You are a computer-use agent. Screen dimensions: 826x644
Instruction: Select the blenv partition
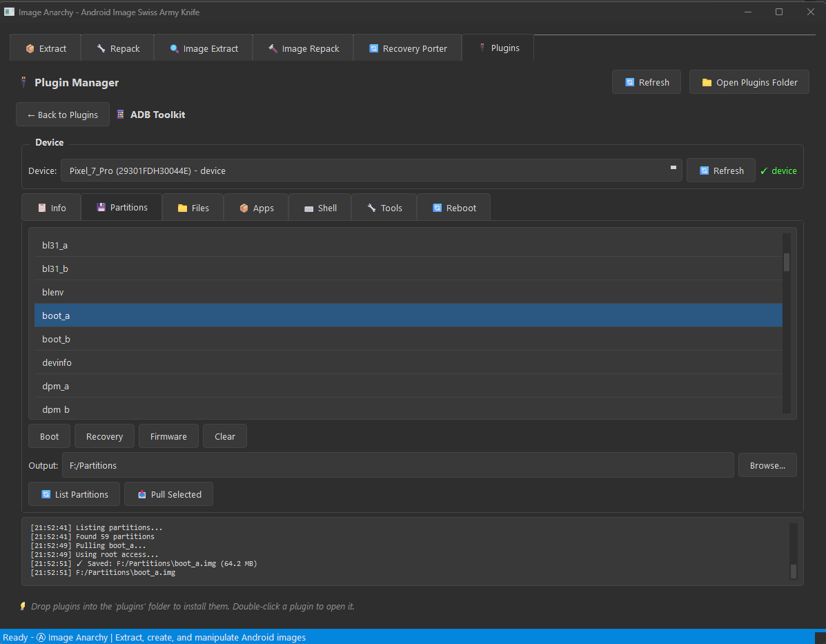(x=52, y=292)
